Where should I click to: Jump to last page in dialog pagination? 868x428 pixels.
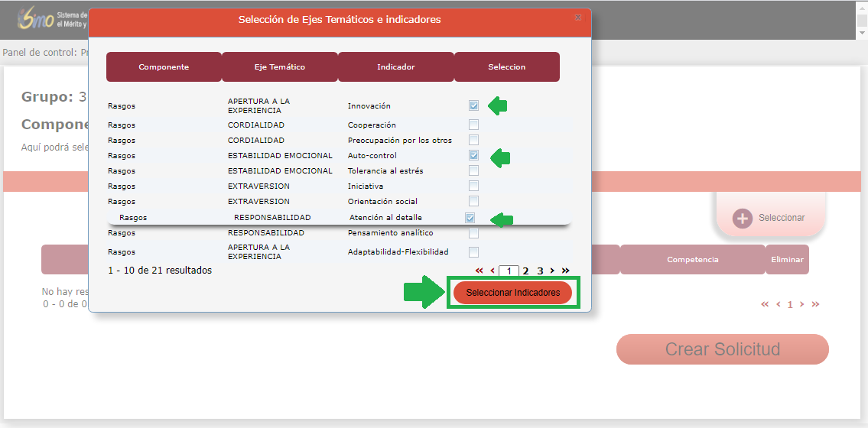click(x=566, y=271)
